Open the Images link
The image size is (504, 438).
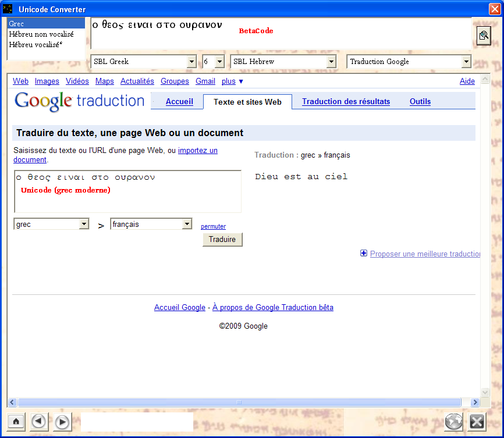47,81
